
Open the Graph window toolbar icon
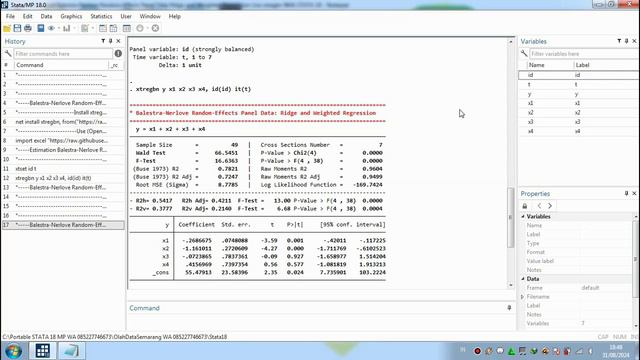[67, 28]
